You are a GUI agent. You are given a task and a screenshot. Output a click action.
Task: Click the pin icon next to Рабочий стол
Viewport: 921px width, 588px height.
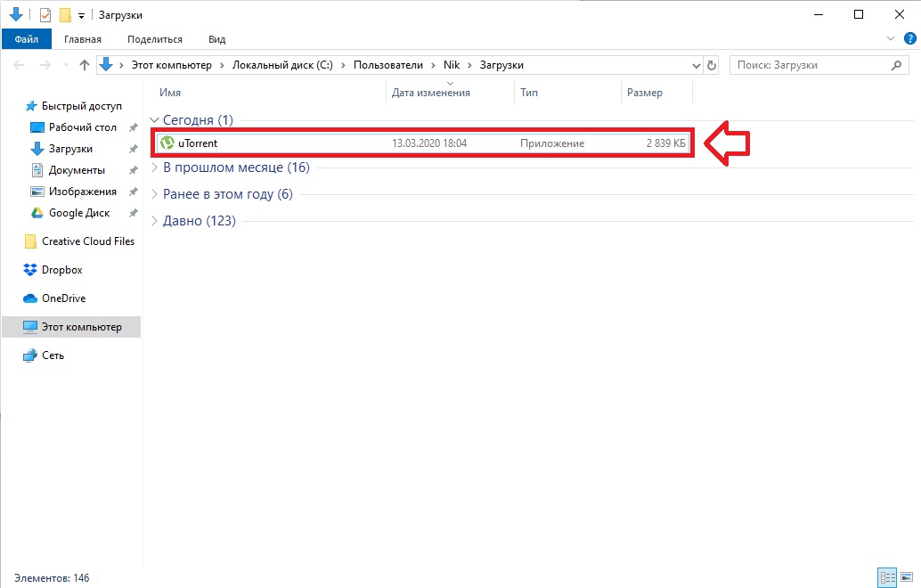[x=134, y=127]
